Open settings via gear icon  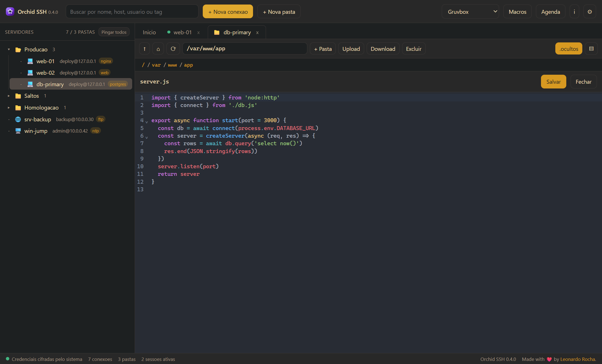pos(590,12)
